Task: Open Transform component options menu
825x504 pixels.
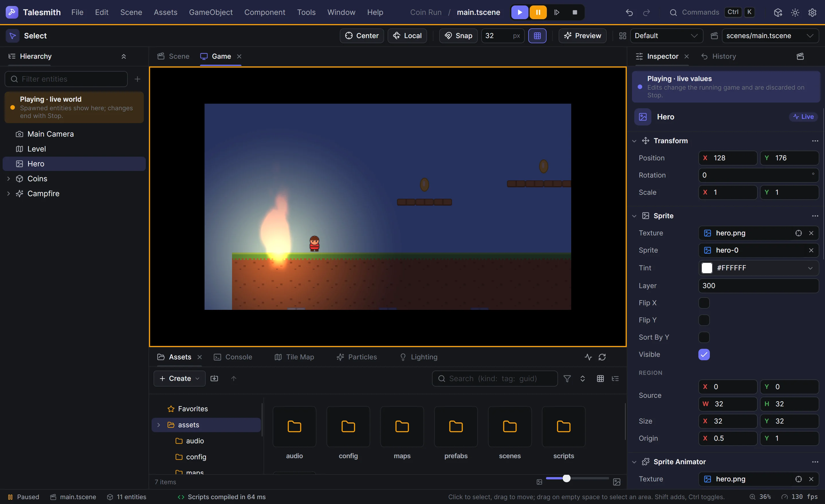Action: [x=815, y=141]
